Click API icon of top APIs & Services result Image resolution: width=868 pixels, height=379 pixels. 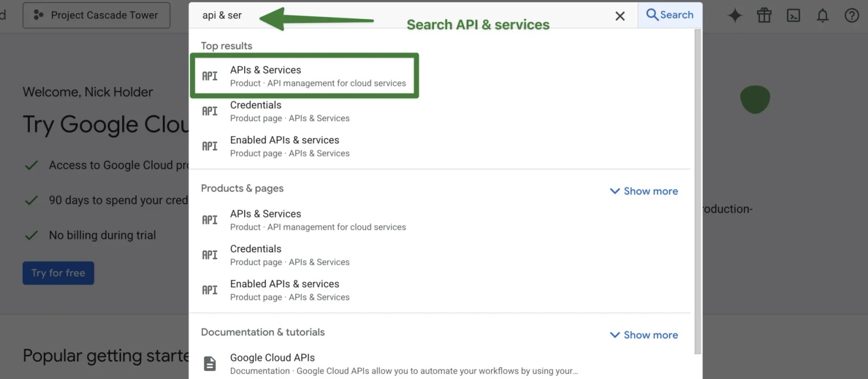pyautogui.click(x=210, y=76)
